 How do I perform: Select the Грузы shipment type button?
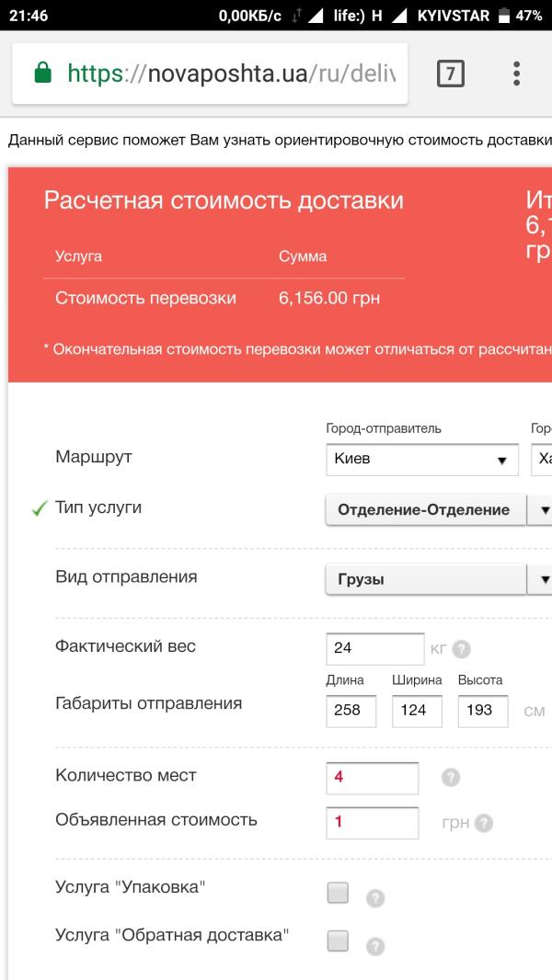click(426, 579)
